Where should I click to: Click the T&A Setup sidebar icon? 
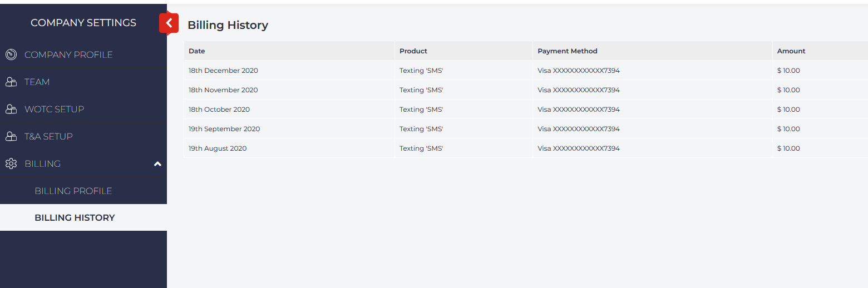11,136
